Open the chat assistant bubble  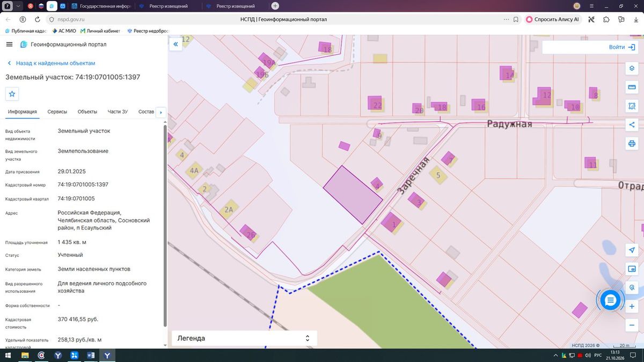[x=610, y=300]
